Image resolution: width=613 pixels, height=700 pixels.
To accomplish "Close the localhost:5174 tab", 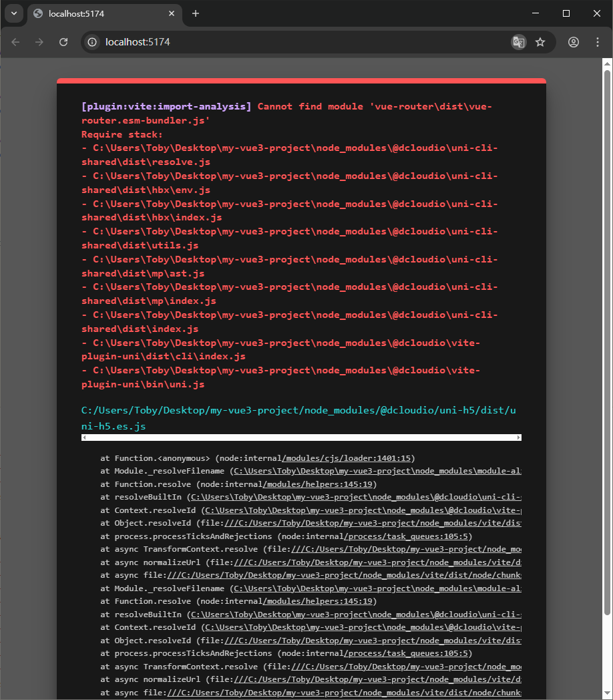I will [x=172, y=13].
